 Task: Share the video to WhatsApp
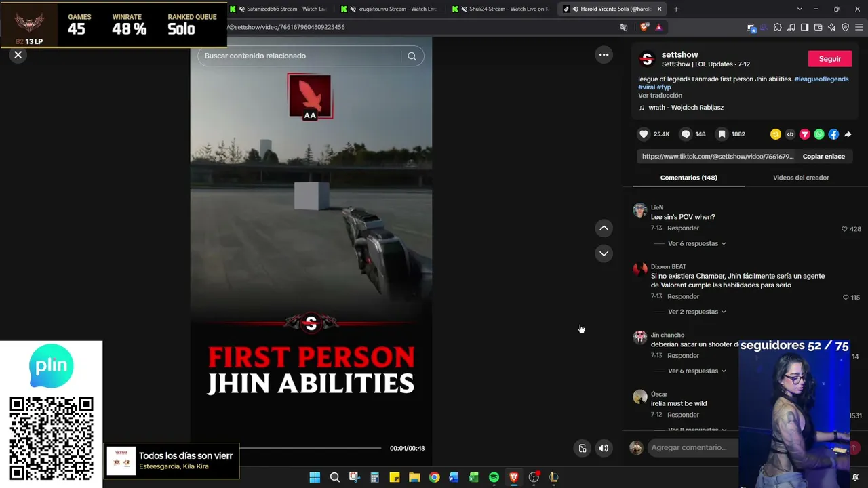coord(819,134)
